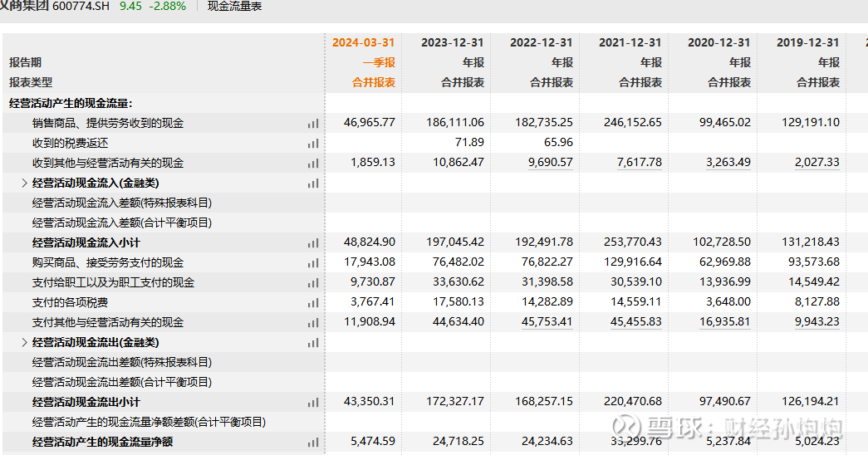Expand 经营活动现金流出(金融类) row
The image size is (868, 455).
coord(24,342)
